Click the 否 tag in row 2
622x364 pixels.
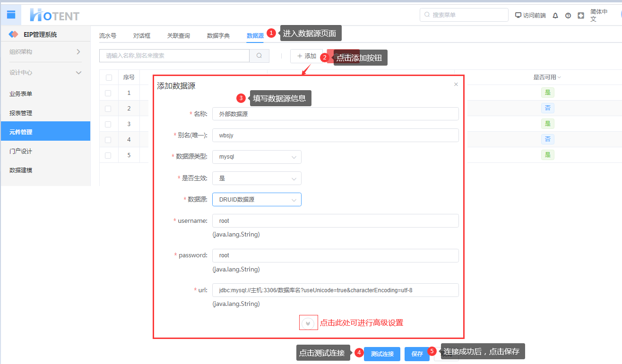click(548, 108)
